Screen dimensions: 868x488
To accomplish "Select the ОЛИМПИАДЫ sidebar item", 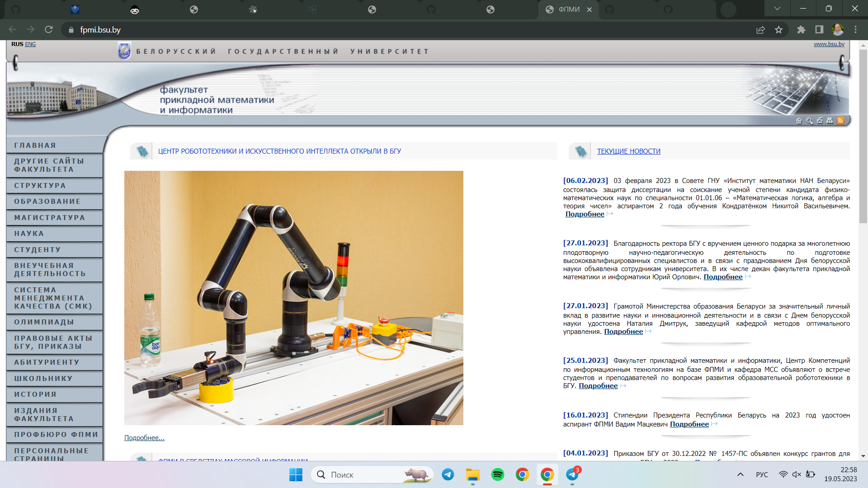I will click(44, 322).
